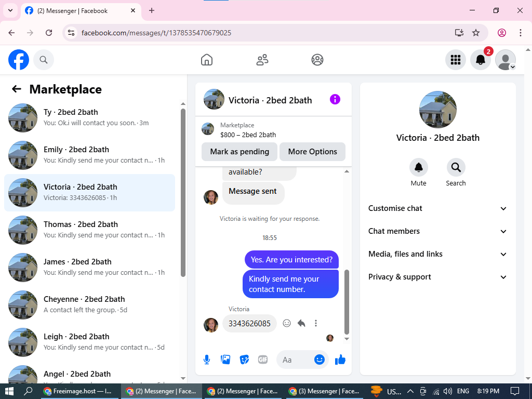The height and width of the screenshot is (399, 532).
Task: Open Ty · 2bed 2bath conversation
Action: pyautogui.click(x=89, y=118)
